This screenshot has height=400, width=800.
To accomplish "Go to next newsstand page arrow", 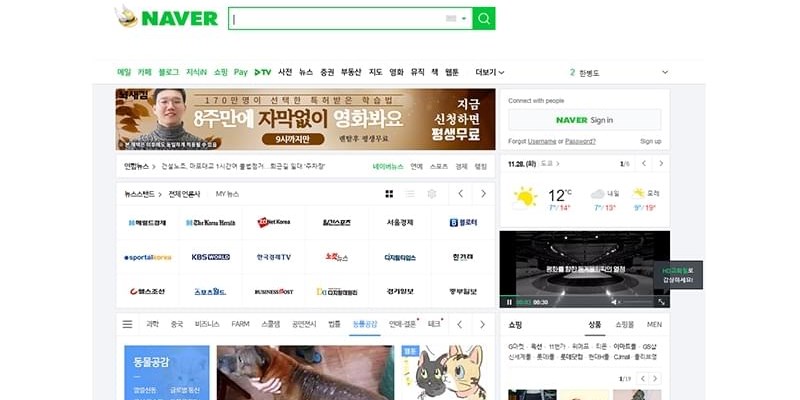I will [483, 193].
